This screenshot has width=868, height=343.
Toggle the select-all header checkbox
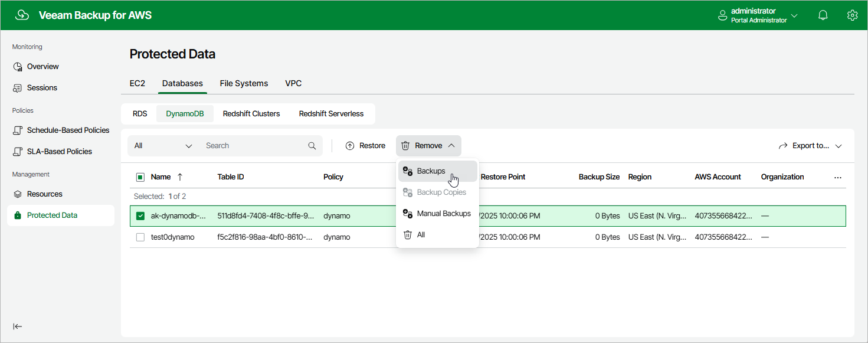[x=140, y=177]
